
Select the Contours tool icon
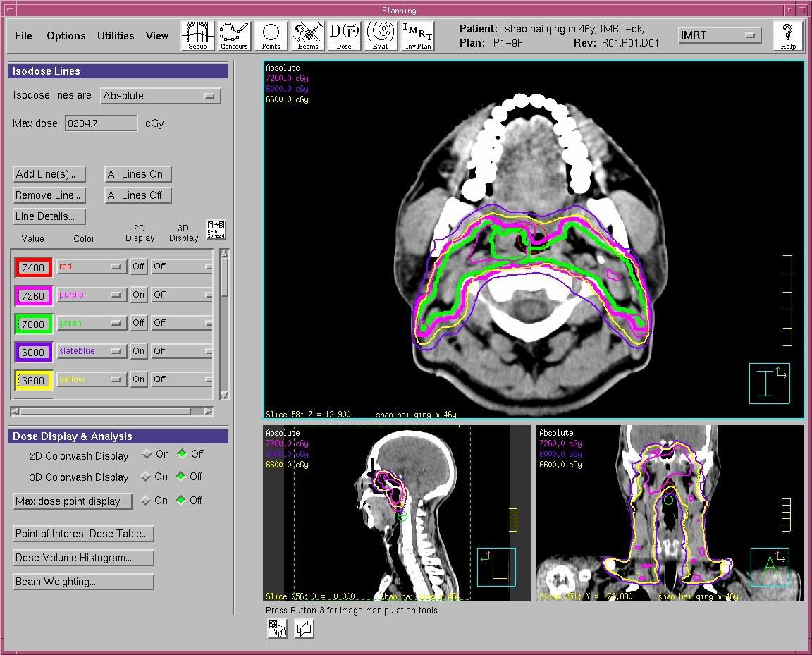pyautogui.click(x=234, y=35)
